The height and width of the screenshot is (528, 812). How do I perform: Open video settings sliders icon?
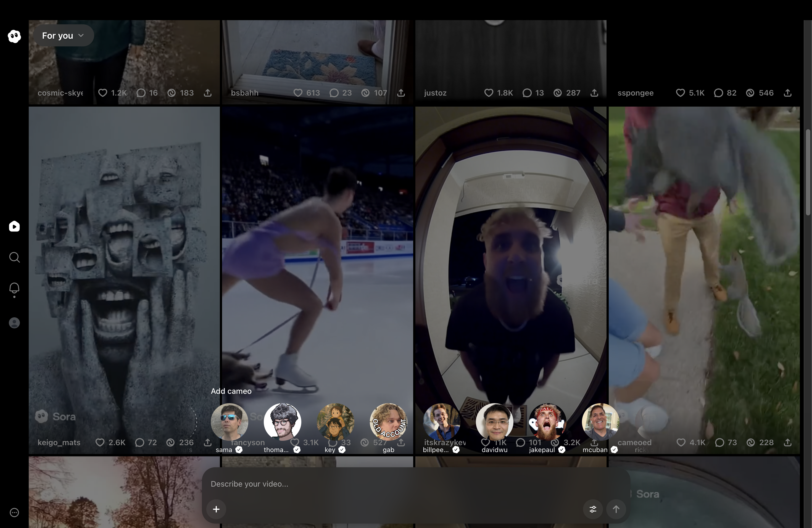pos(593,509)
